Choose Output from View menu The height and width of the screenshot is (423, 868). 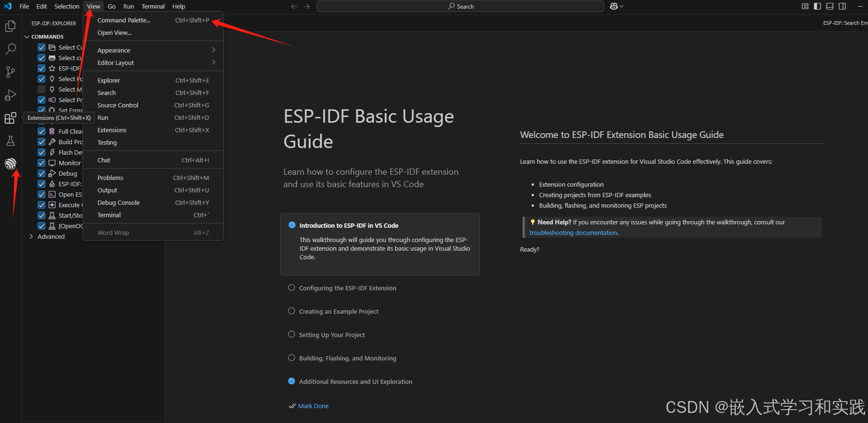[x=153, y=190]
